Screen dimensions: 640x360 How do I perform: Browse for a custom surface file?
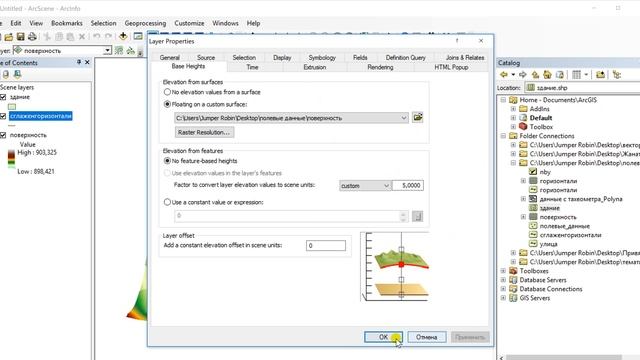point(417,118)
